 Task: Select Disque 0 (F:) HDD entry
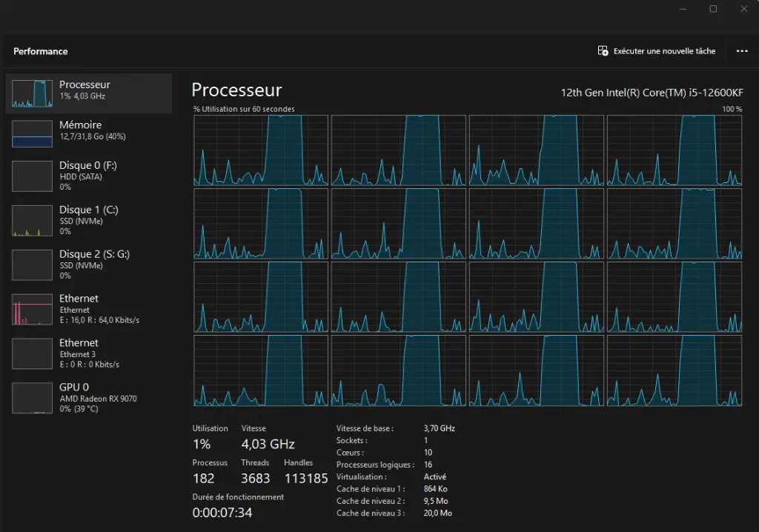(89, 176)
